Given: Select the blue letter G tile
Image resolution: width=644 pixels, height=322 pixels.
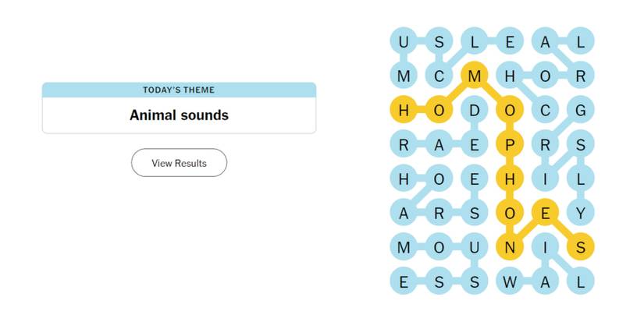Looking at the screenshot, I should pyautogui.click(x=580, y=110).
